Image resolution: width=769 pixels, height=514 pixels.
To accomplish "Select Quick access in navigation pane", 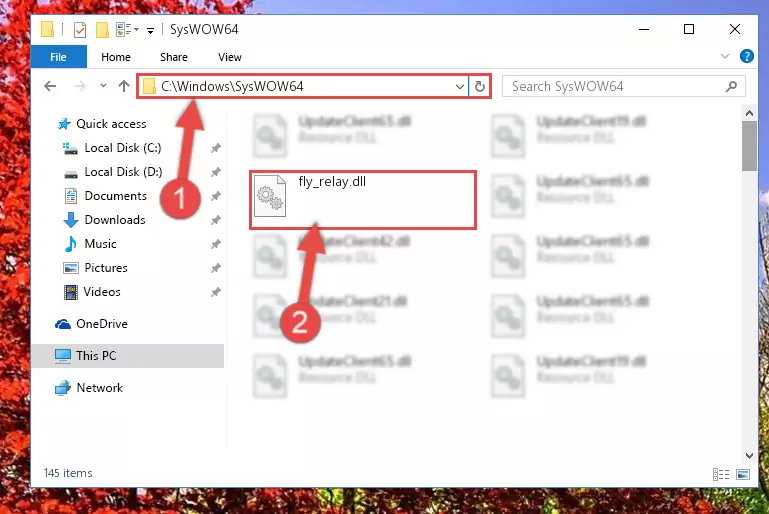I will pyautogui.click(x=103, y=124).
